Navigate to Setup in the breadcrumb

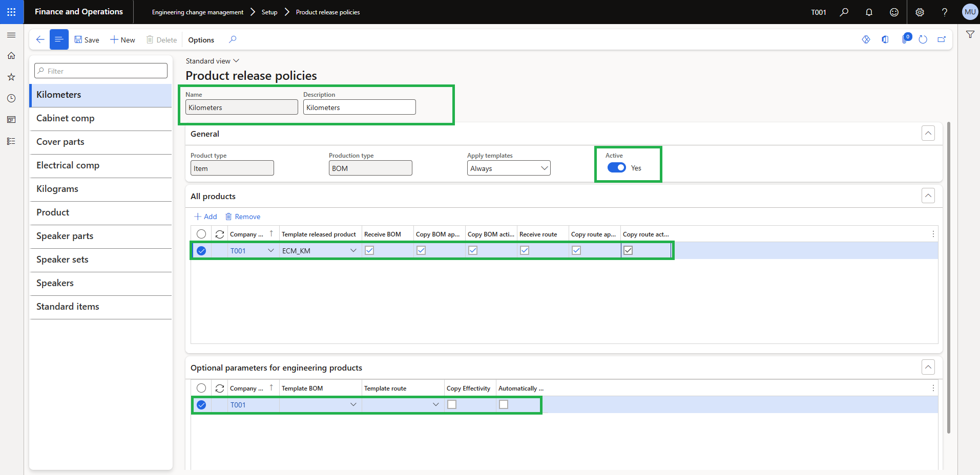click(269, 12)
